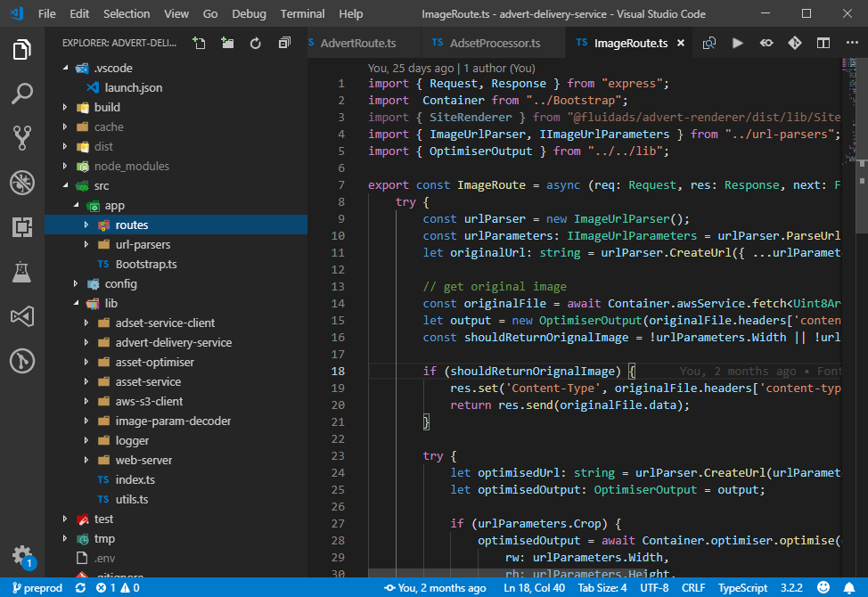Open the Terminal menu
The width and height of the screenshot is (868, 597).
[x=302, y=13]
